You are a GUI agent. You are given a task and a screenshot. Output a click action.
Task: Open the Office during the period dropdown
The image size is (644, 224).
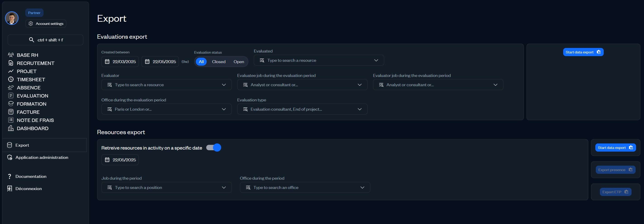pos(305,187)
